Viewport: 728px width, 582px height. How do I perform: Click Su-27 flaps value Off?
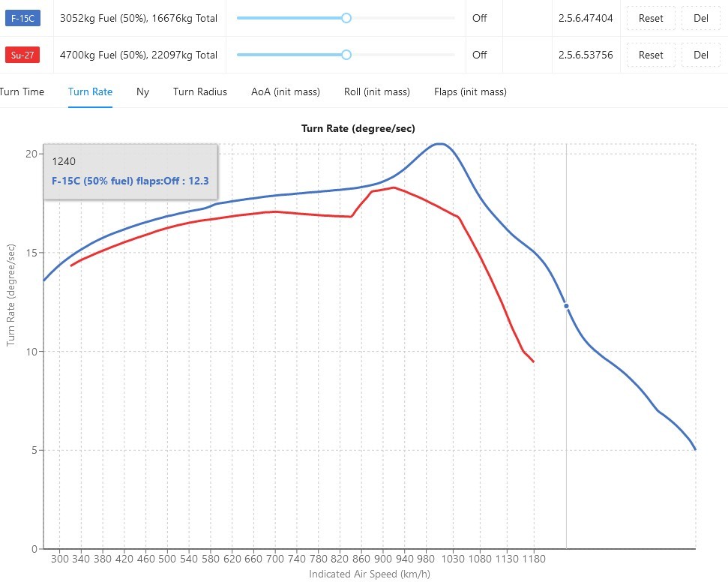(479, 55)
